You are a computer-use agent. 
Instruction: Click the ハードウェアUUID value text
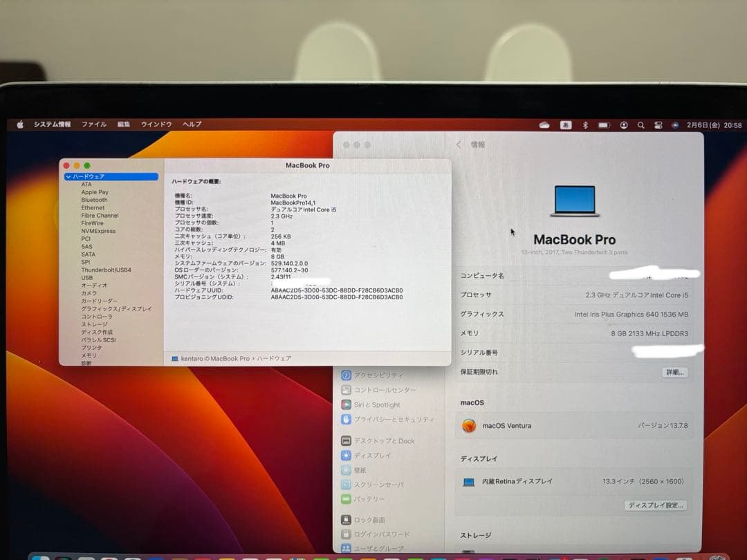337,290
